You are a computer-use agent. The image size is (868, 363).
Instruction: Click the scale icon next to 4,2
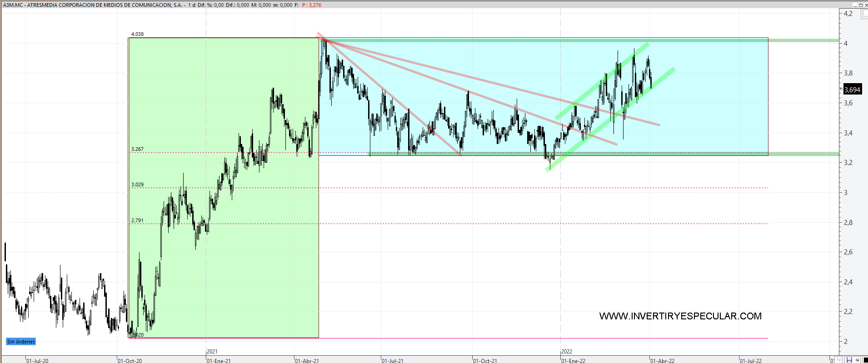864,15
